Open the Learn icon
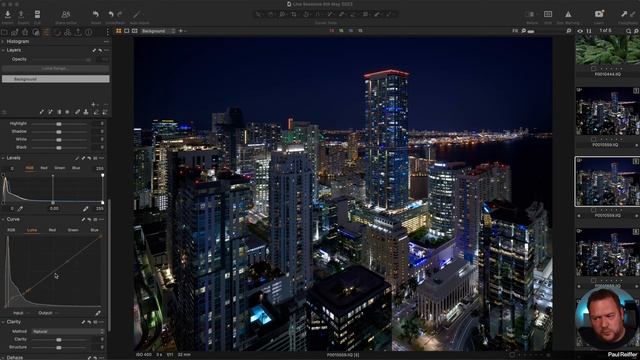The height and width of the screenshot is (360, 640). pos(599,14)
